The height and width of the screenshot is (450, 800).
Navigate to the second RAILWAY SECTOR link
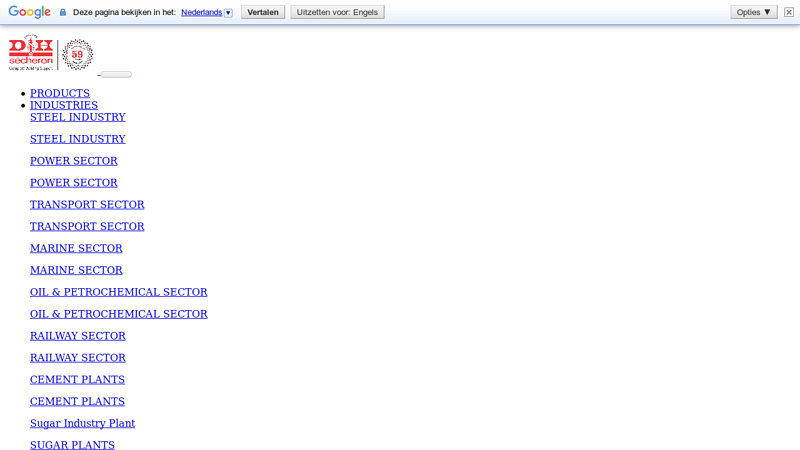[x=77, y=358]
